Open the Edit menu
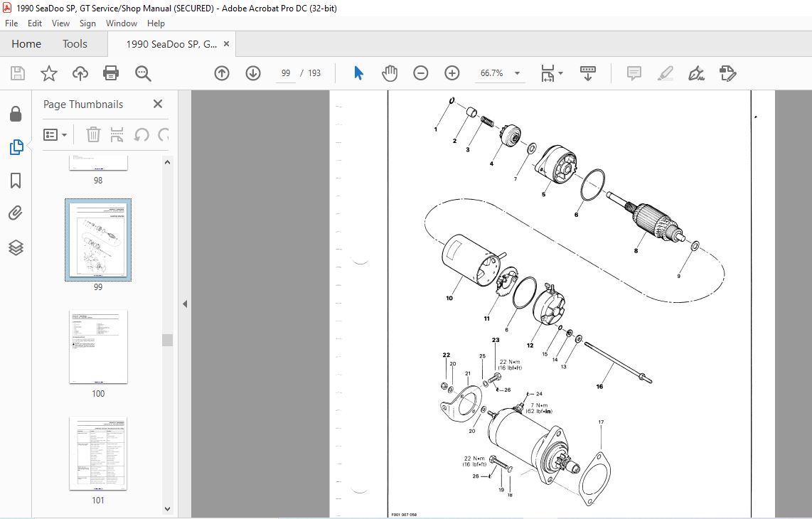The width and height of the screenshot is (812, 519). coord(35,23)
